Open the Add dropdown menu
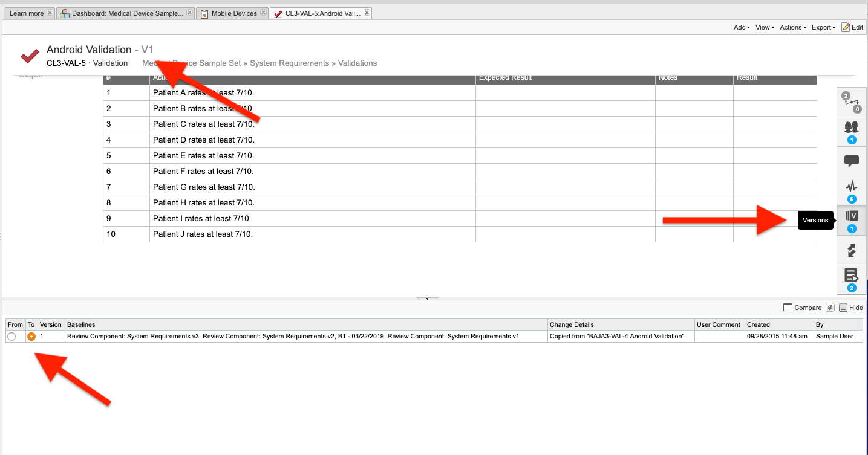 (742, 27)
